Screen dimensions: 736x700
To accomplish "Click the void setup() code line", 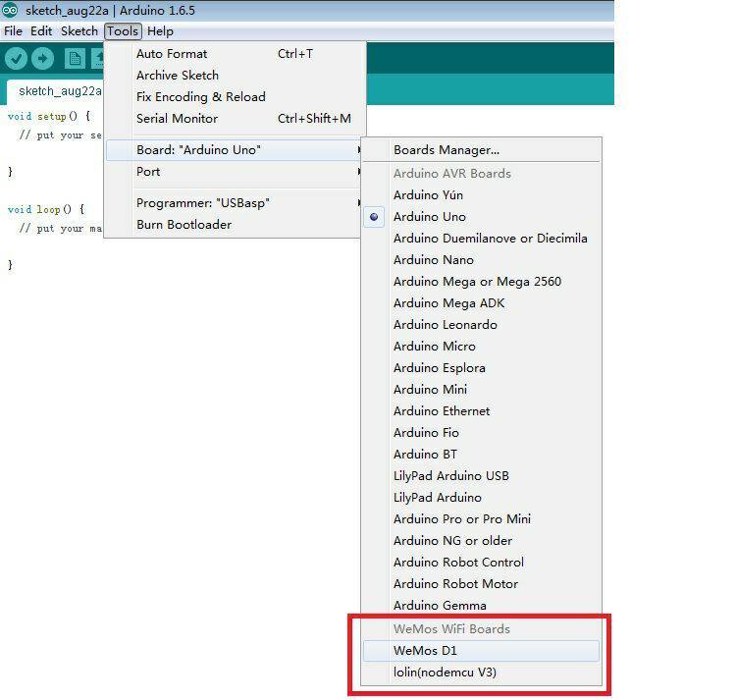I will [49, 116].
